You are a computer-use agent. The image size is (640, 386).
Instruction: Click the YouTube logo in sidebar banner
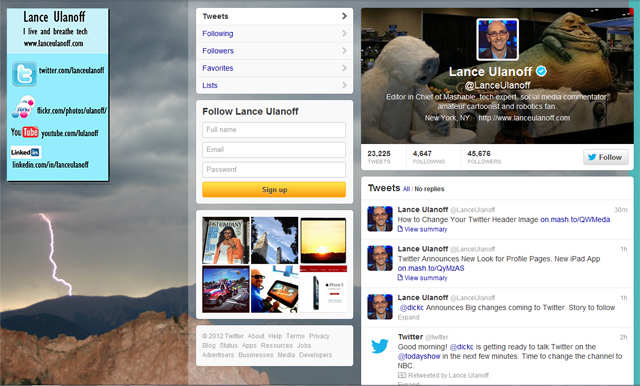coord(24,132)
